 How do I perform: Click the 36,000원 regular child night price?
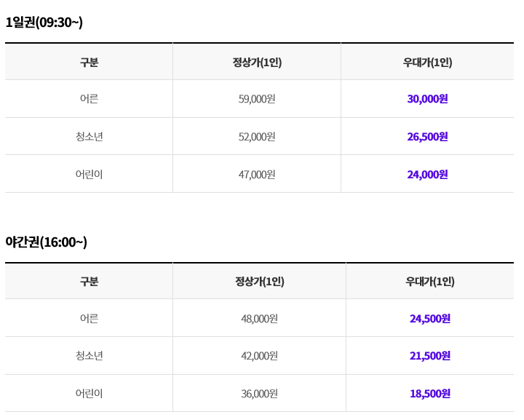pyautogui.click(x=259, y=394)
